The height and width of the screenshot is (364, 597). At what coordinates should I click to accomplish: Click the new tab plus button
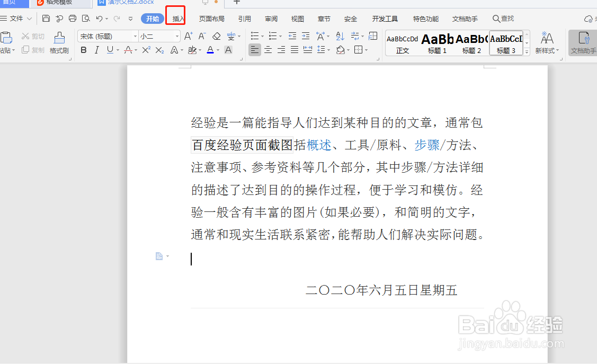[x=236, y=2]
